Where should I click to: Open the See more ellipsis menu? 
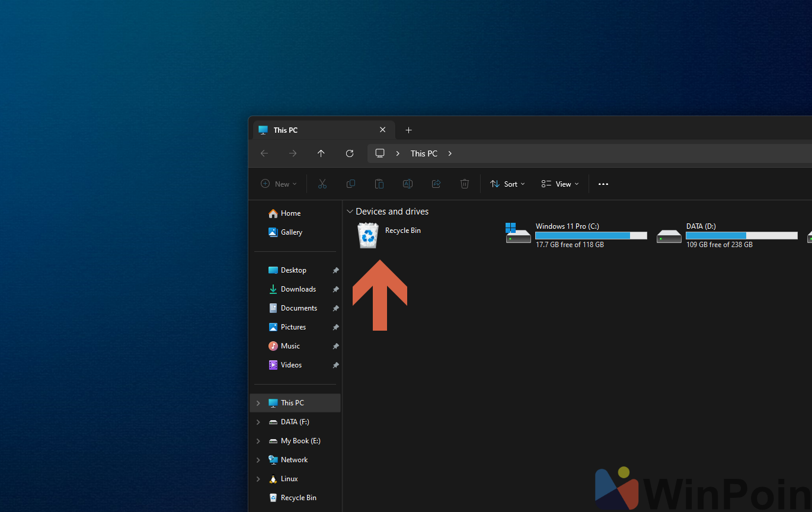603,184
